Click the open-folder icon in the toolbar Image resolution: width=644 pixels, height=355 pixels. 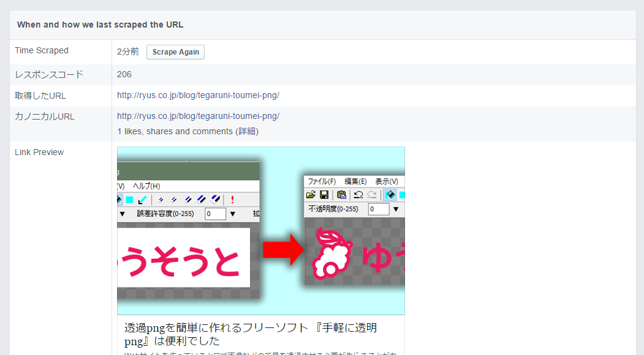click(x=311, y=195)
